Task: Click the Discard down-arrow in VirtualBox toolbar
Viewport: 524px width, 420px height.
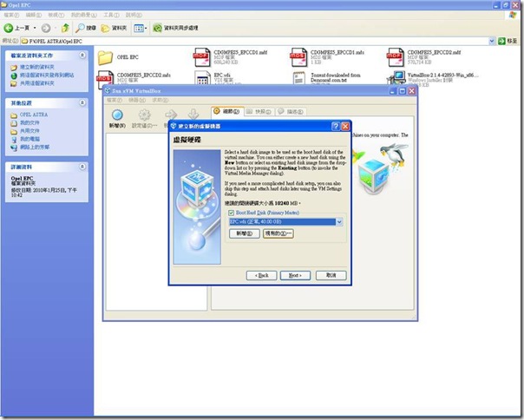Action: [193, 114]
